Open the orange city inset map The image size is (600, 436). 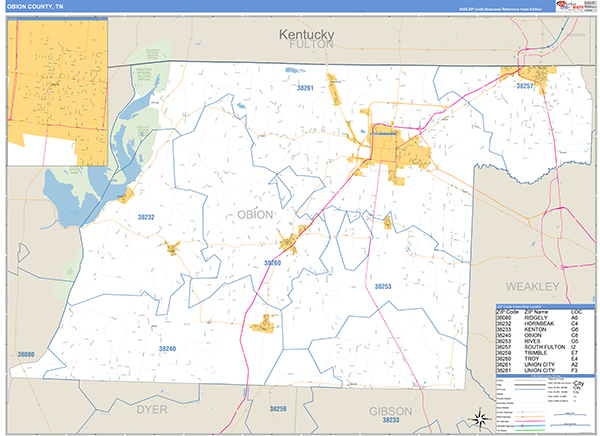pyautogui.click(x=57, y=92)
